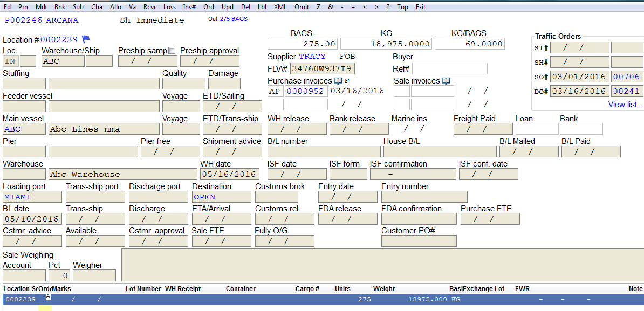Open help with the ? menu item
The image size is (644, 311).
[x=388, y=7]
